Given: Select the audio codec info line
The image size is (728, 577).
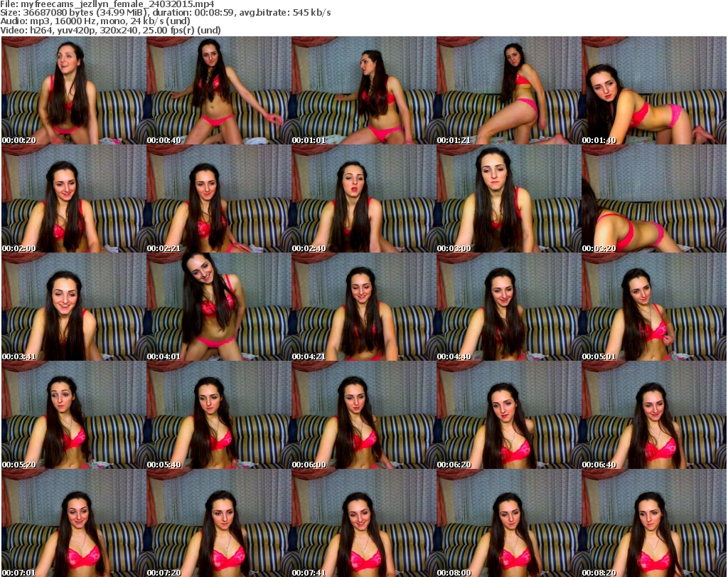Looking at the screenshot, I should click(95, 21).
